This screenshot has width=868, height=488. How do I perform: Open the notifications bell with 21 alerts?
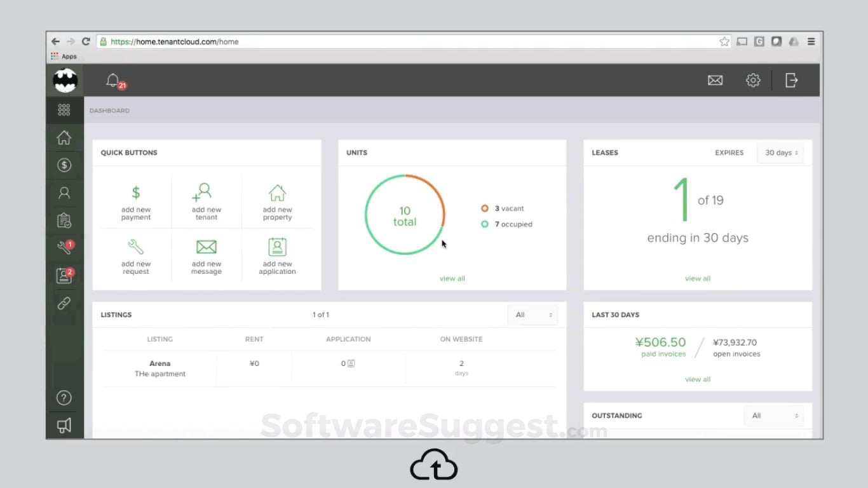pos(113,80)
